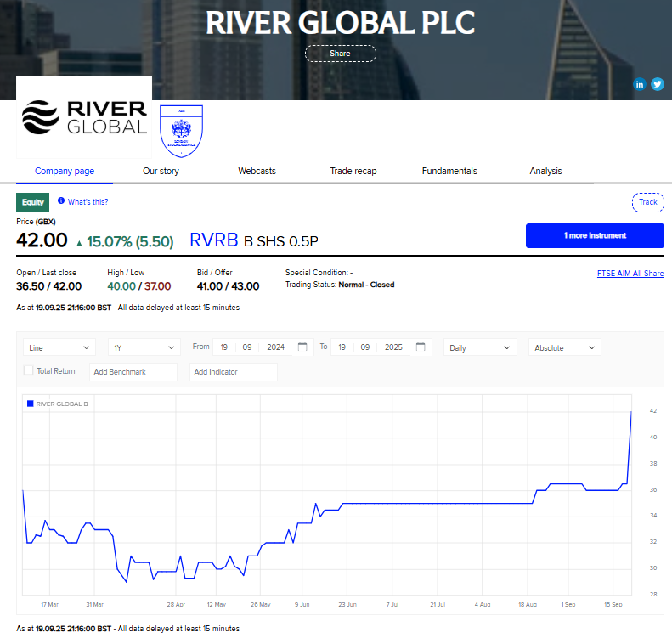Click the Track button
Viewport: 672px width, 638px height.
[x=648, y=202]
